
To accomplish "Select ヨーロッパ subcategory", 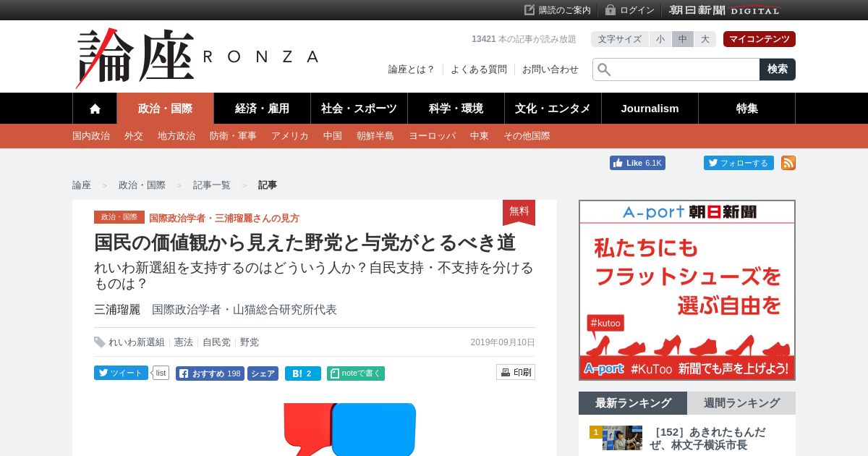I will click(x=432, y=136).
